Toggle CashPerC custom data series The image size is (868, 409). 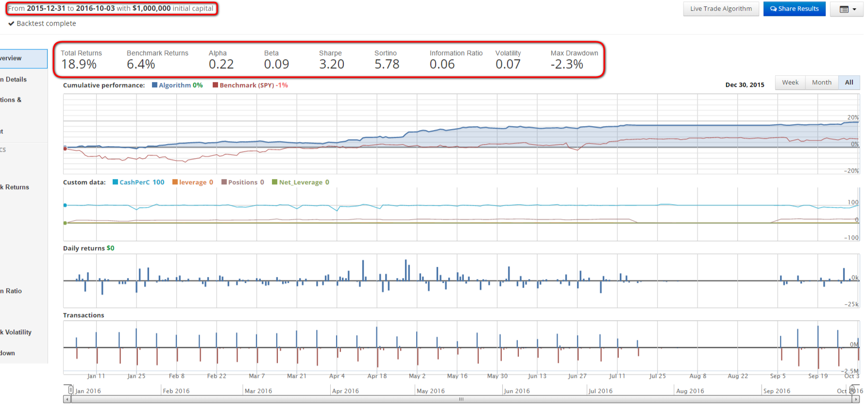pos(116,182)
